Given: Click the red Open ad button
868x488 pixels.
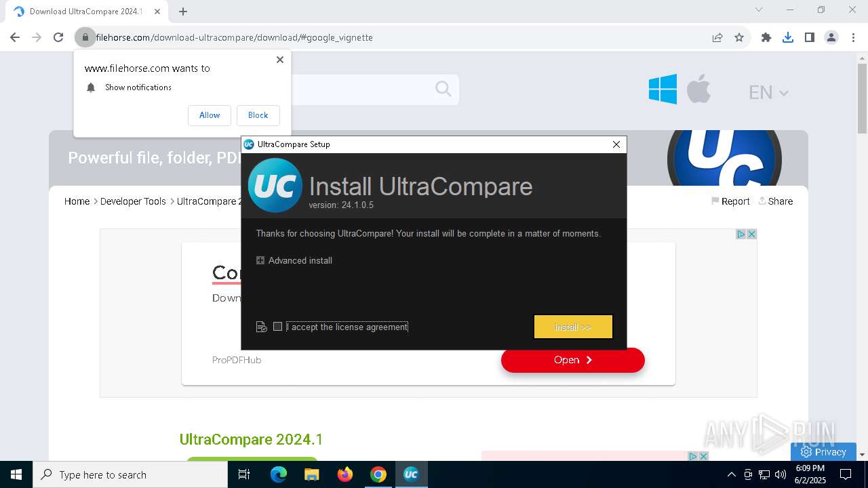Looking at the screenshot, I should (x=573, y=360).
